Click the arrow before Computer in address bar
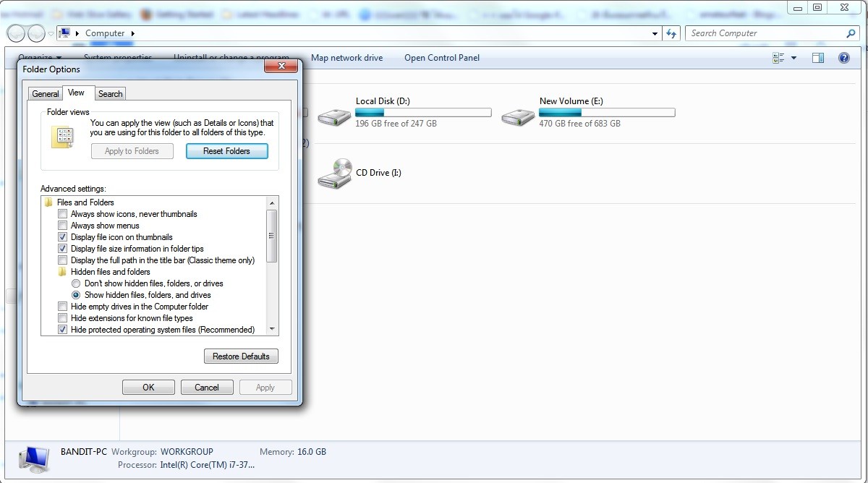868x483 pixels. coord(77,33)
